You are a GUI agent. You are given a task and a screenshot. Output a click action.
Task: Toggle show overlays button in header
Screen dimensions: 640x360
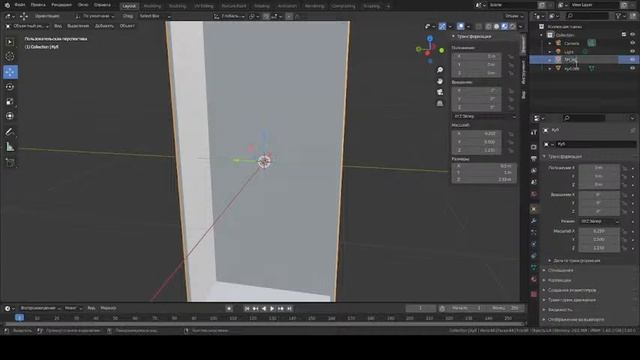pos(460,26)
